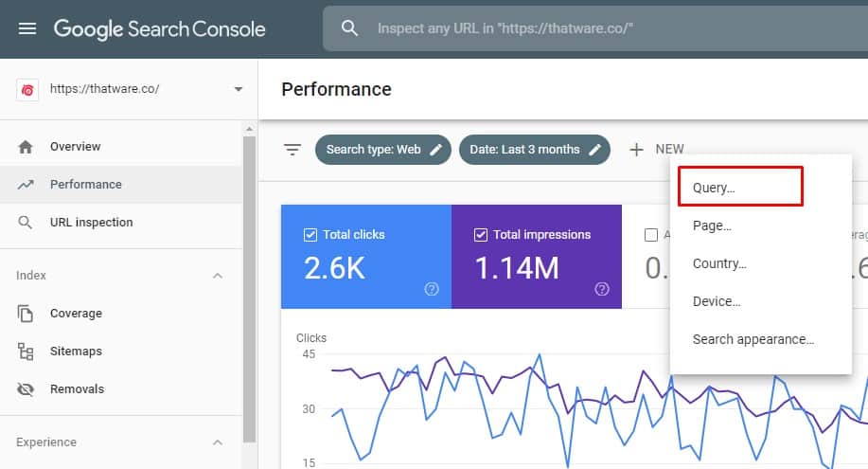Viewport: 868px width, 469px height.
Task: Click the Performance page heading
Action: (x=337, y=89)
